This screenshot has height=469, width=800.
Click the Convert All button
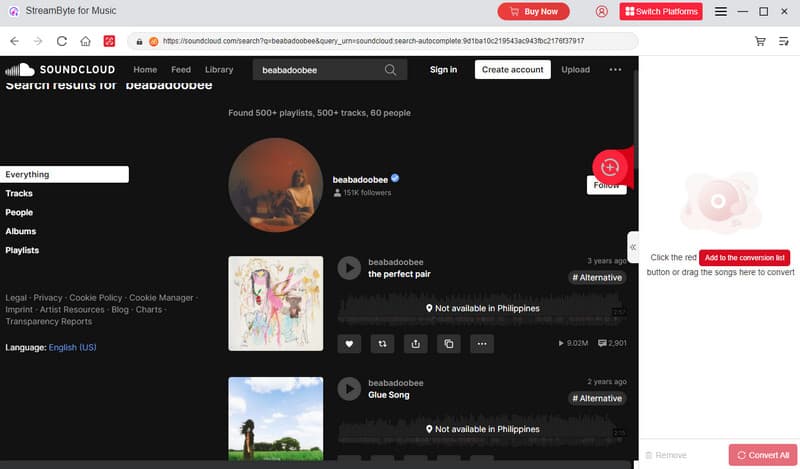[763, 455]
